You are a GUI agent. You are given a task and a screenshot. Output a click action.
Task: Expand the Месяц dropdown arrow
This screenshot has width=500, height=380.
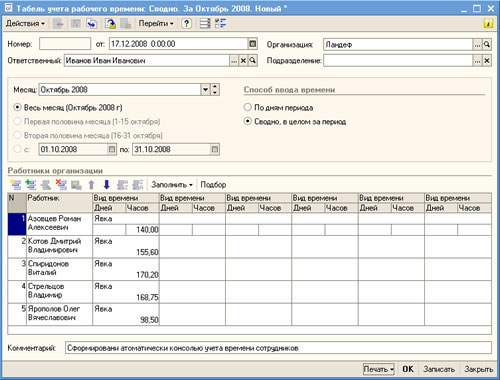click(205, 90)
